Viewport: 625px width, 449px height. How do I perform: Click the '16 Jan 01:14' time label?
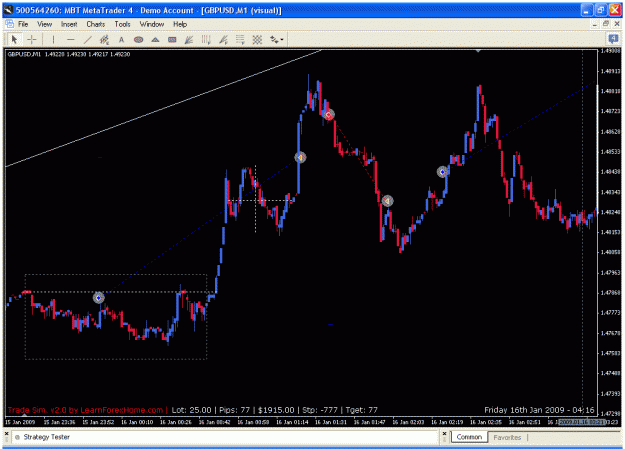[292, 422]
